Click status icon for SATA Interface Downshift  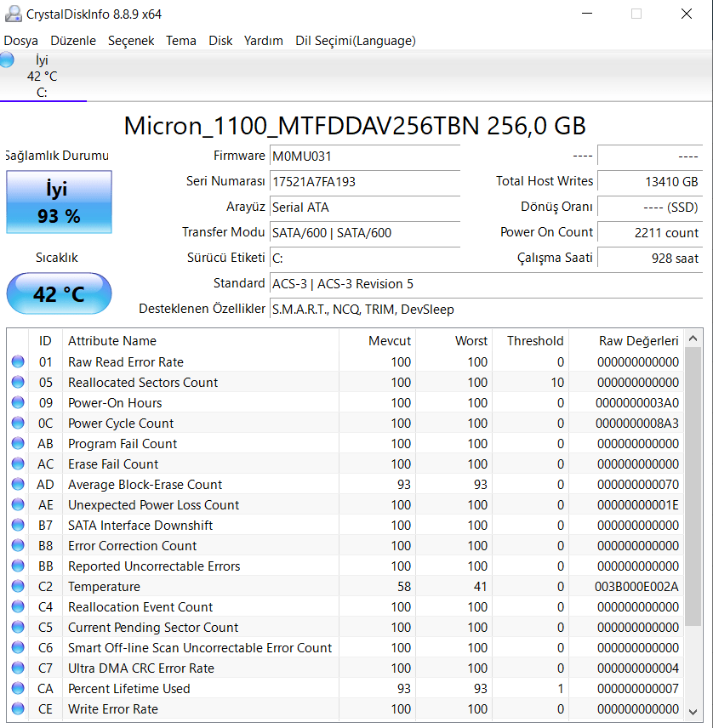(x=18, y=525)
